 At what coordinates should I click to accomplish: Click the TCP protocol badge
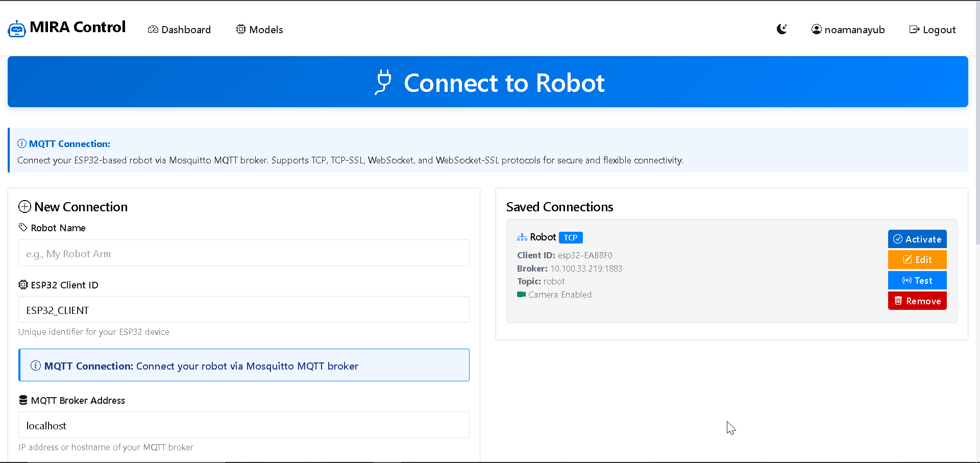571,237
